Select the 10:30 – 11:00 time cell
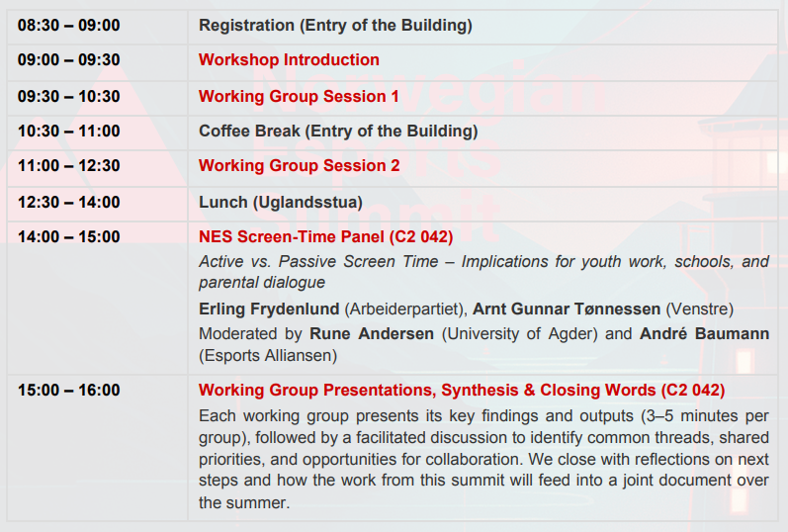788x532 pixels. click(68, 132)
